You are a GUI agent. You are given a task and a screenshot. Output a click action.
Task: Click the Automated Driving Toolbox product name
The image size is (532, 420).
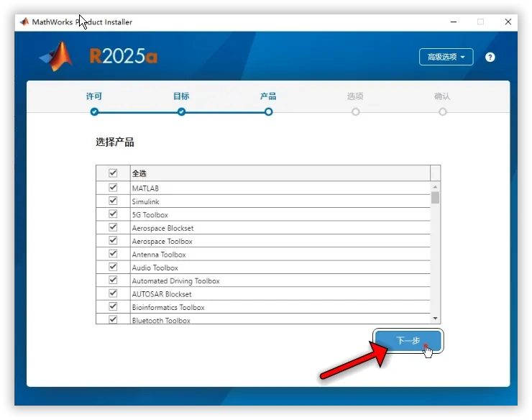[175, 280]
